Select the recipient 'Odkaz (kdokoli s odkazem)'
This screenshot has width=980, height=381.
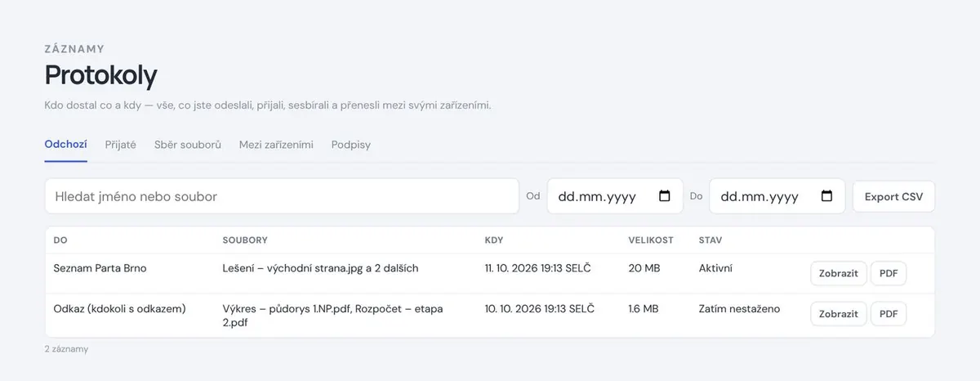(120, 309)
